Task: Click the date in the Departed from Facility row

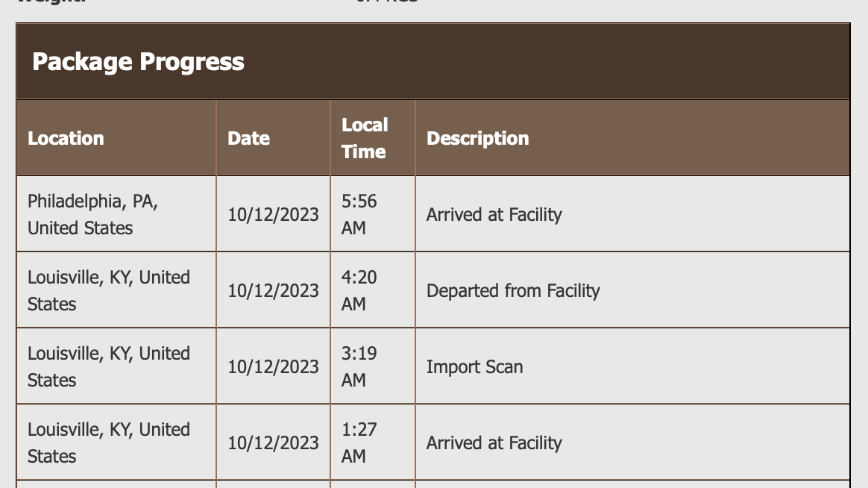Action: (273, 291)
